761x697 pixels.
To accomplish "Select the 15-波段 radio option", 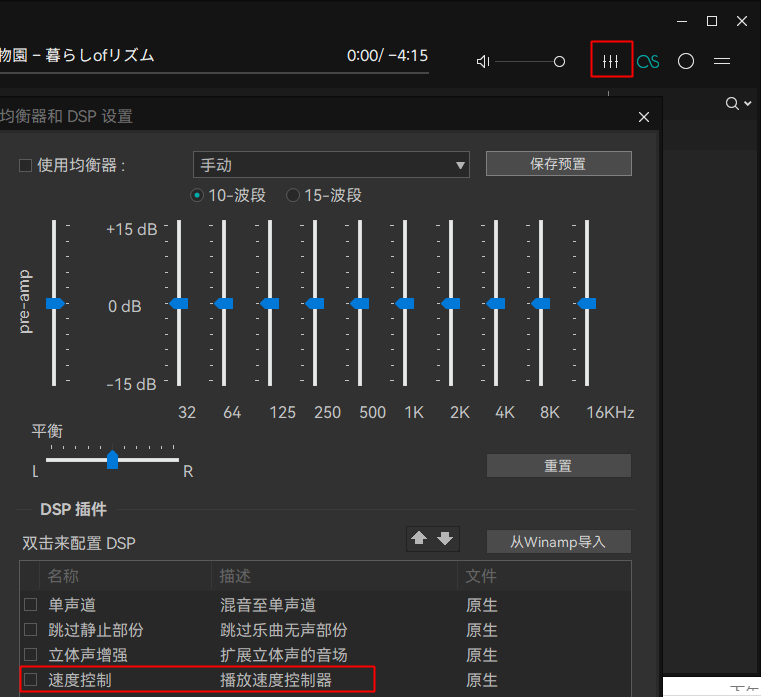I will (x=293, y=196).
